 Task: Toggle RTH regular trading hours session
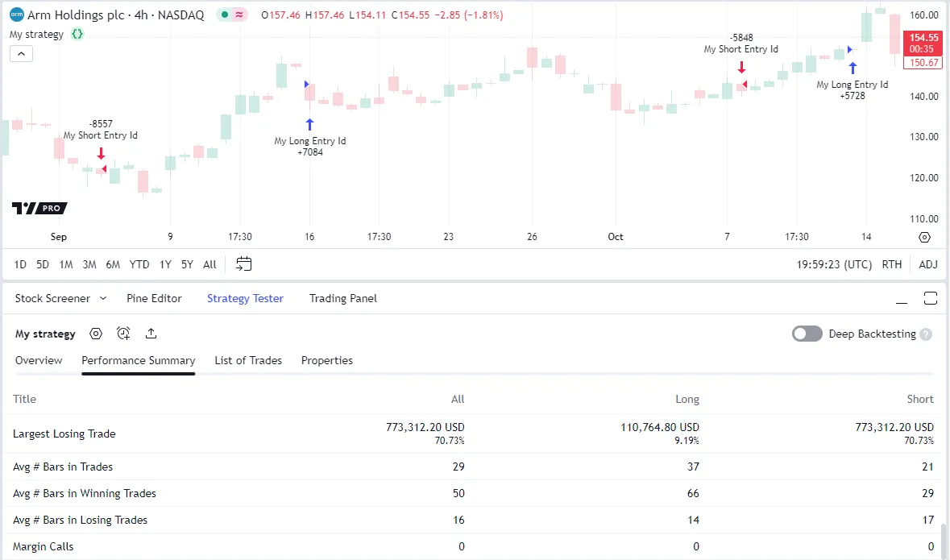tap(892, 264)
